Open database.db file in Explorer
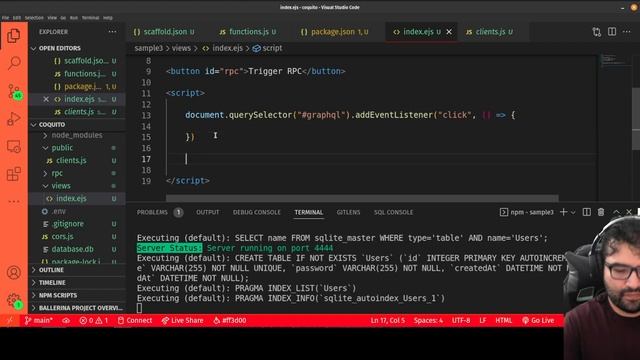This screenshot has height=360, width=640. [x=73, y=249]
